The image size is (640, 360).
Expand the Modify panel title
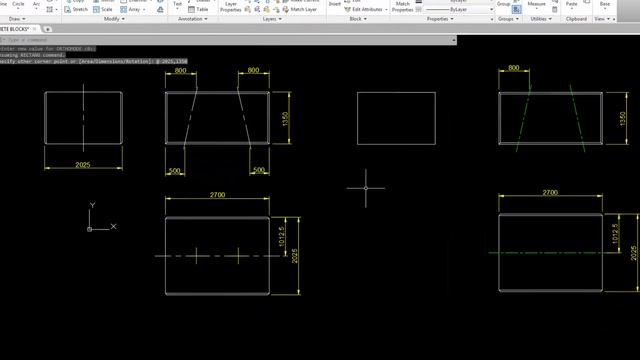(x=114, y=19)
